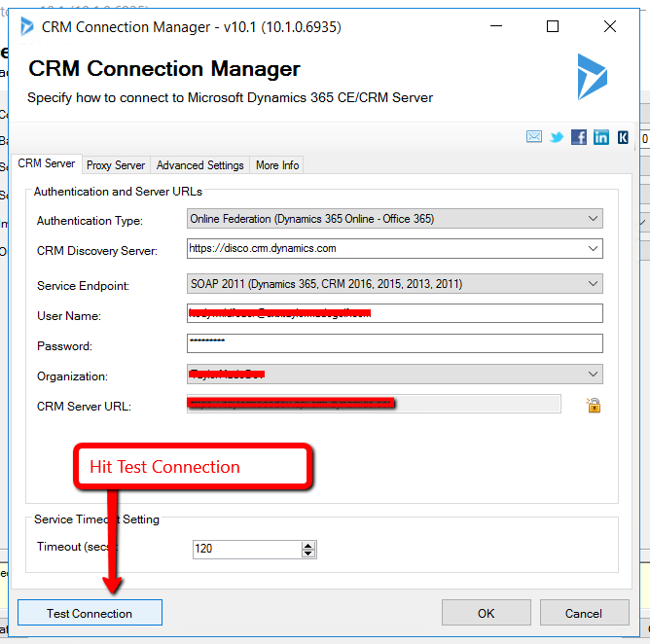Click the KingswaySoft K icon
Image resolution: width=650 pixels, height=644 pixels.
pyautogui.click(x=623, y=137)
